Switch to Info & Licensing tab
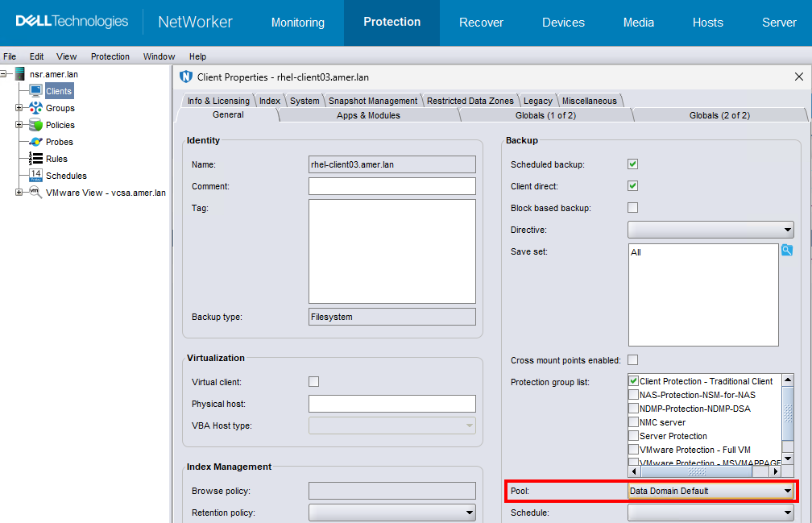812x523 pixels. click(218, 101)
